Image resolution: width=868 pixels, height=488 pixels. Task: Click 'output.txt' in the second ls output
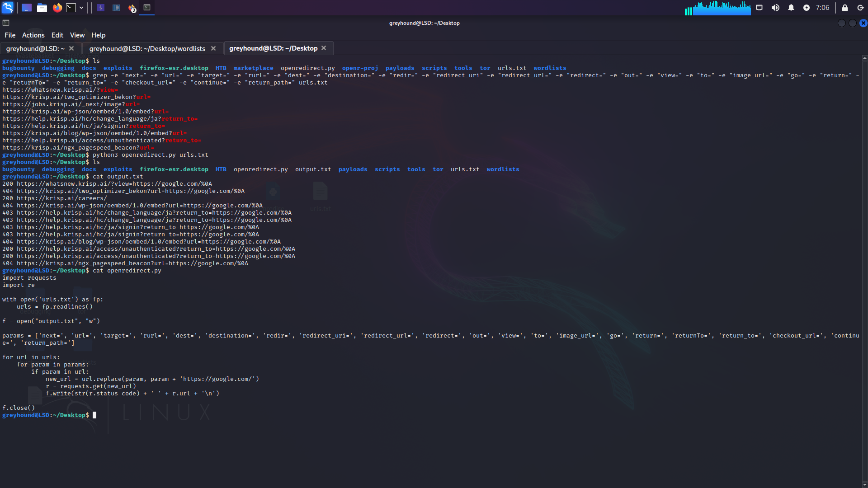313,169
